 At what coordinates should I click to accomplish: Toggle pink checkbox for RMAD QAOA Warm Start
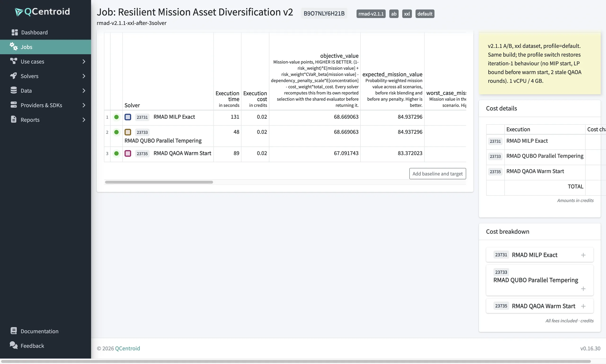tap(128, 154)
